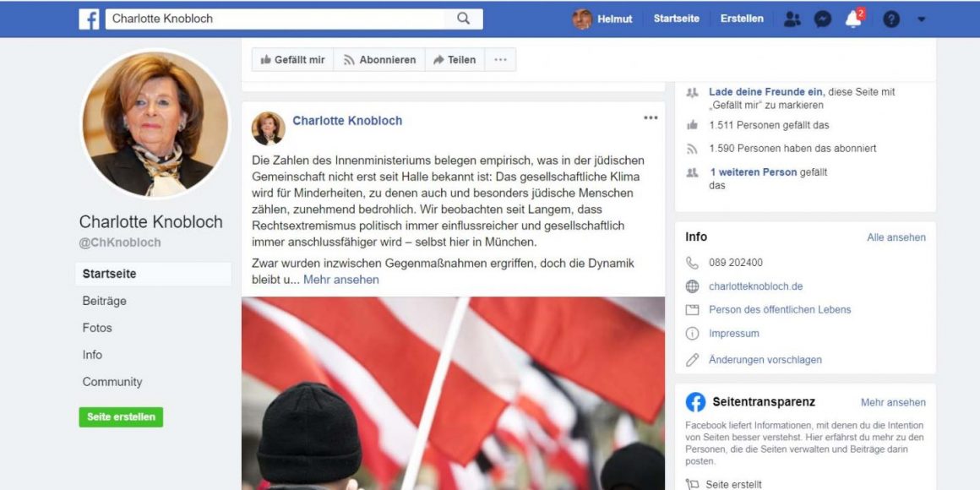Open the notifications bell icon

click(854, 19)
